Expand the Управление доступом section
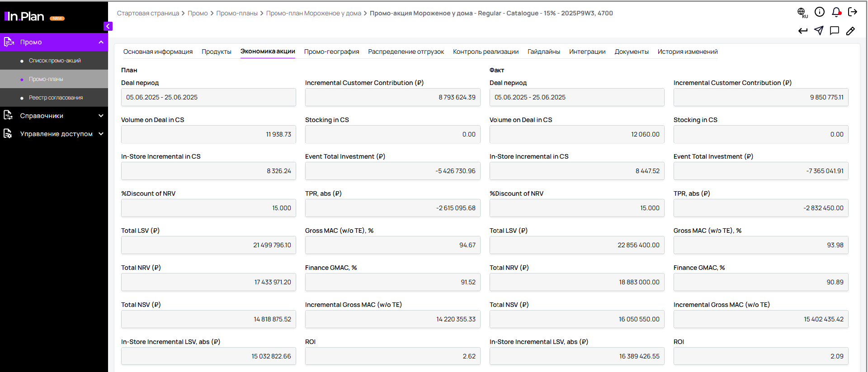868x372 pixels. pos(101,134)
